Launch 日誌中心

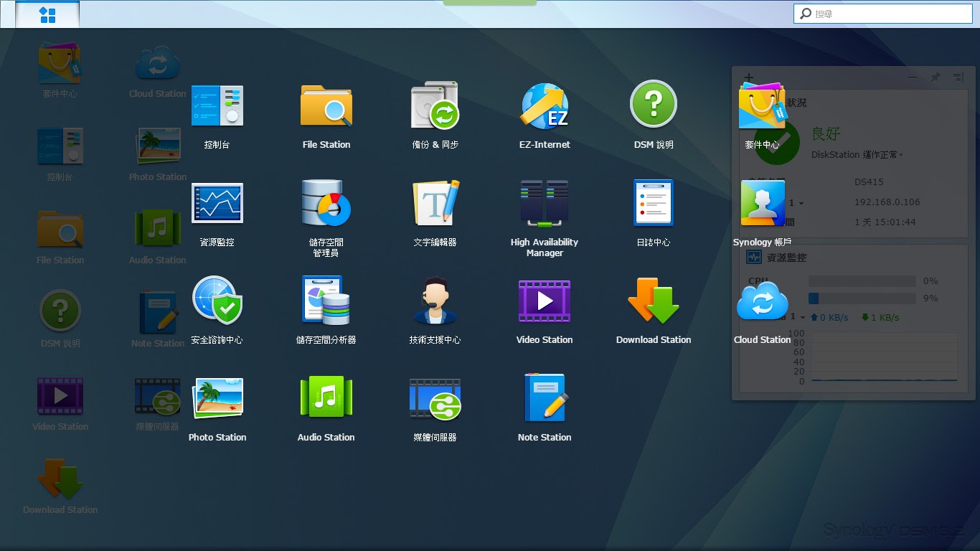(x=654, y=215)
